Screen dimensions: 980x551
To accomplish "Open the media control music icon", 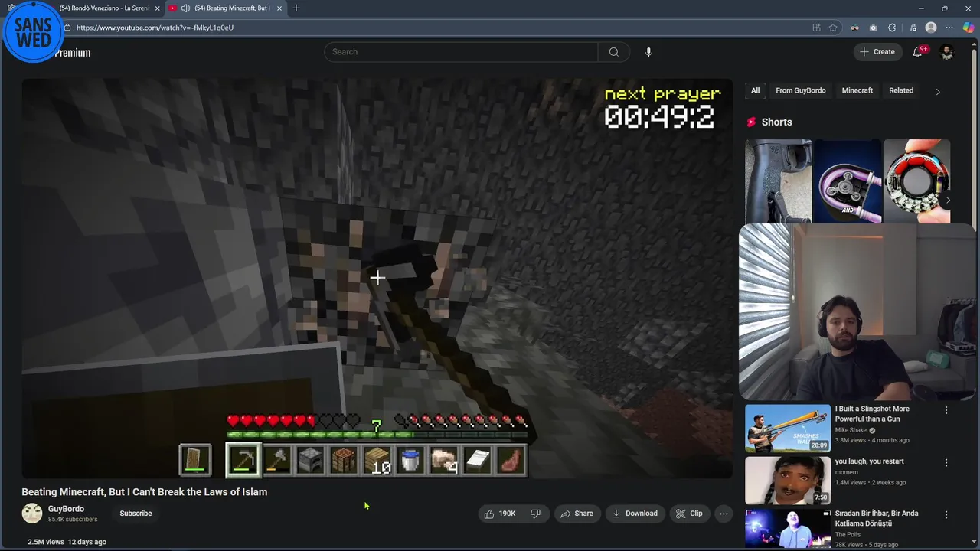I will coord(913,28).
